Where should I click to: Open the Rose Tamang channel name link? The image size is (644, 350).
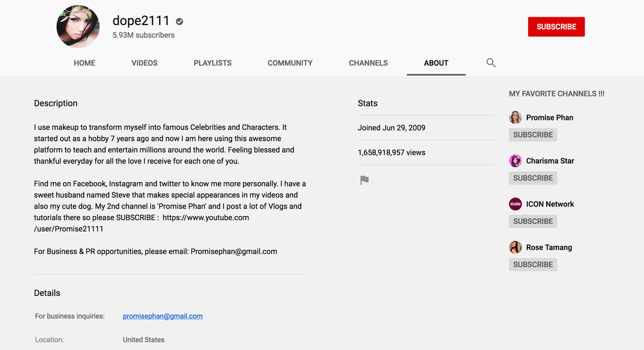pos(549,248)
